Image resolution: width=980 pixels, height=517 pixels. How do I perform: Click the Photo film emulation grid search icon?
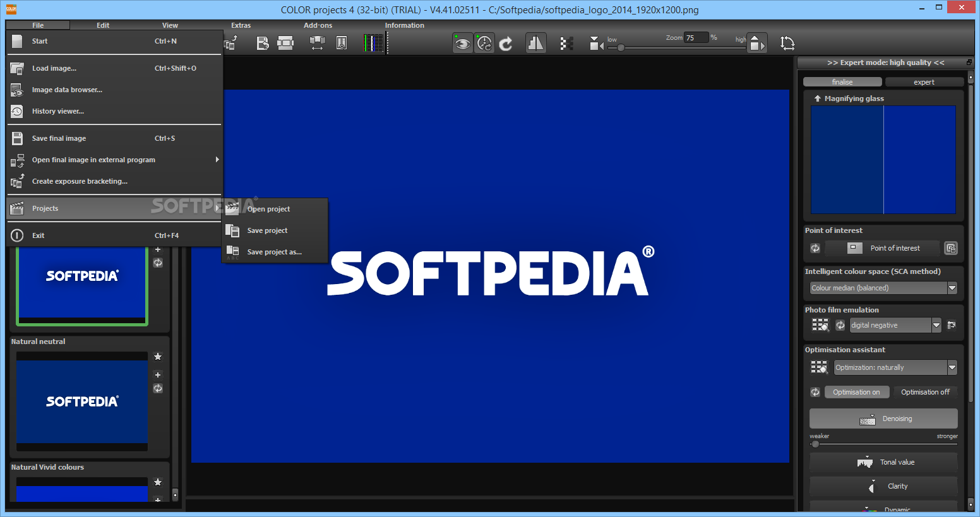point(820,325)
